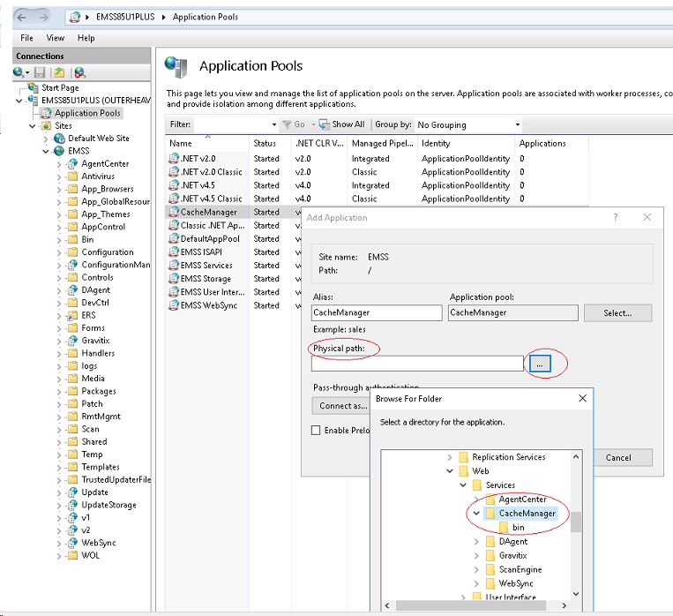This screenshot has width=673, height=616.
Task: Click the Show All toolbar icon
Action: coord(325,125)
